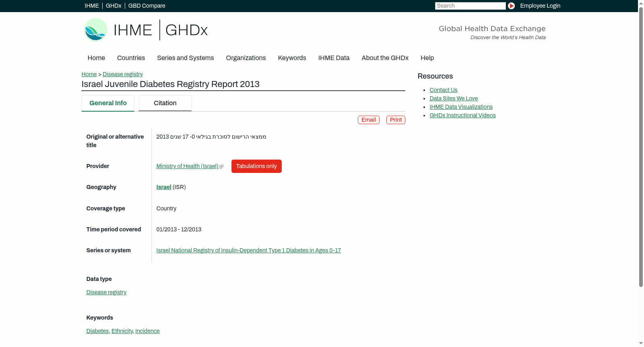The height and width of the screenshot is (347, 644).
Task: Open Ministry of Health (Israel) provider link
Action: pyautogui.click(x=187, y=166)
